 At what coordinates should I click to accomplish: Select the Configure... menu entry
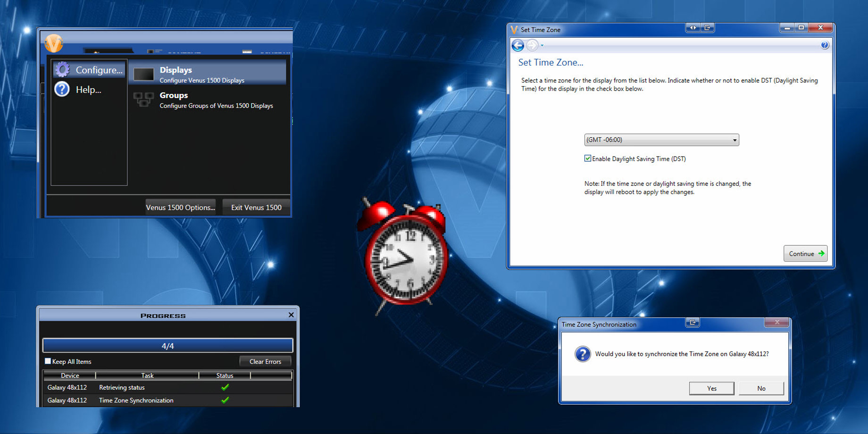point(99,70)
